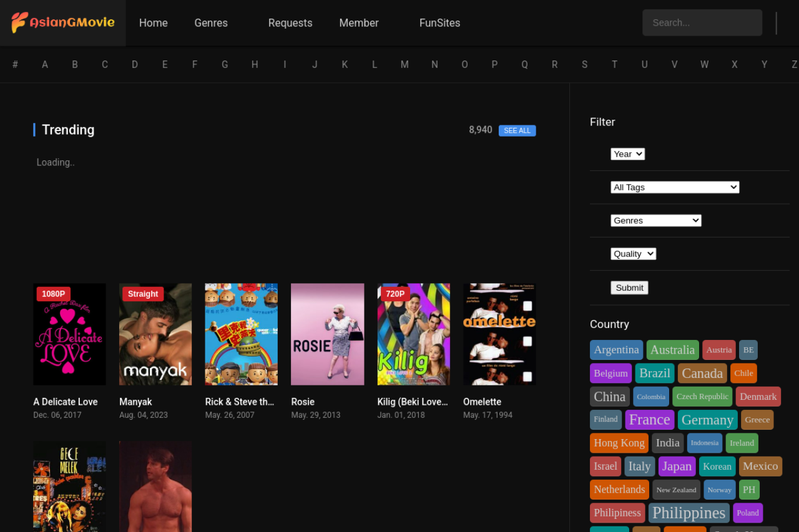Expand the All Tags dropdown
Viewport: 799px width, 532px height.
pos(674,187)
